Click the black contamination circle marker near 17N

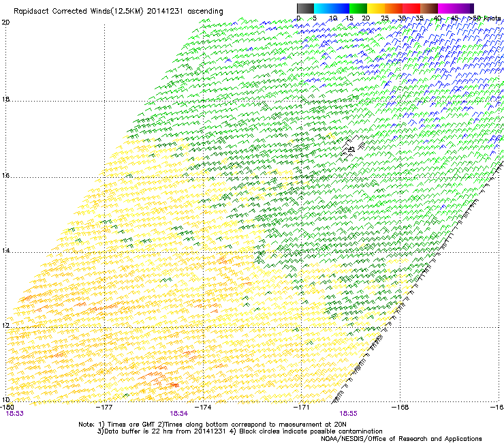coord(351,149)
